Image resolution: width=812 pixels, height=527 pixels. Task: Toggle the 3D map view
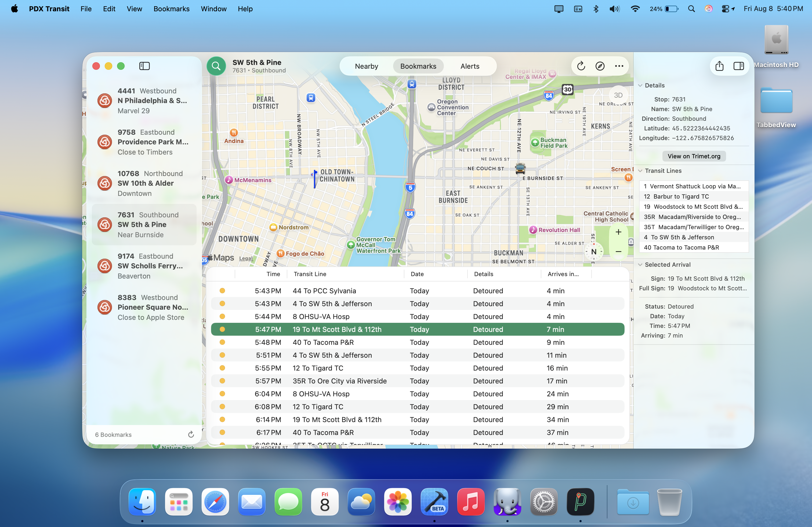[618, 95]
